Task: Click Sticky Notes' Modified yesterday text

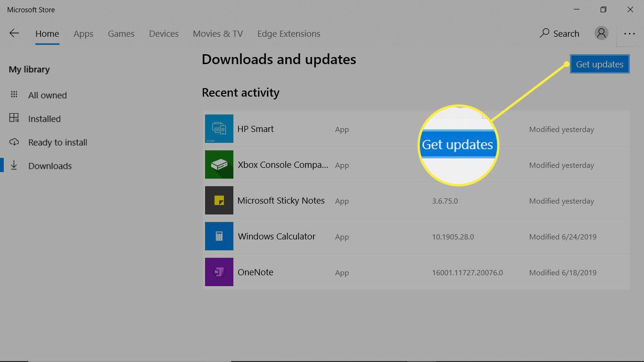Action: [x=561, y=201]
